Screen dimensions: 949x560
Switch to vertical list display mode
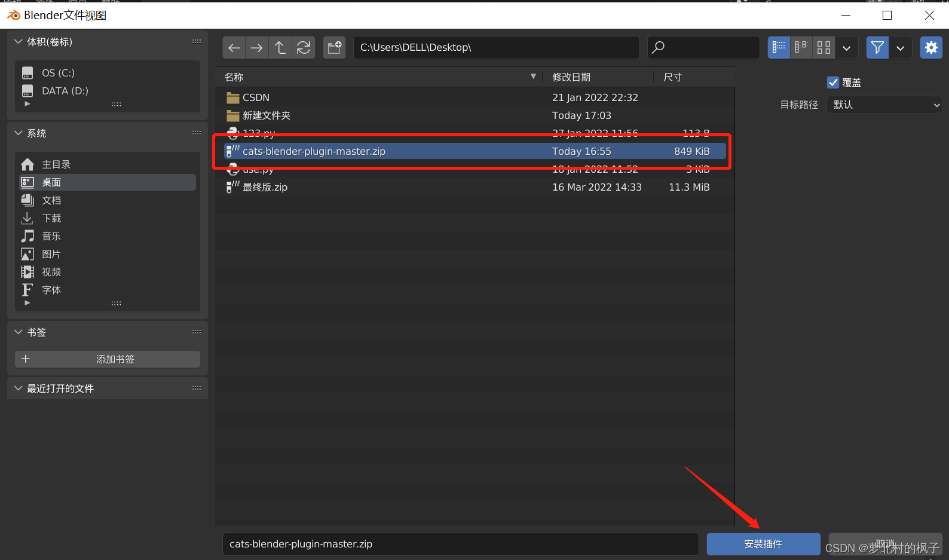[x=779, y=48]
